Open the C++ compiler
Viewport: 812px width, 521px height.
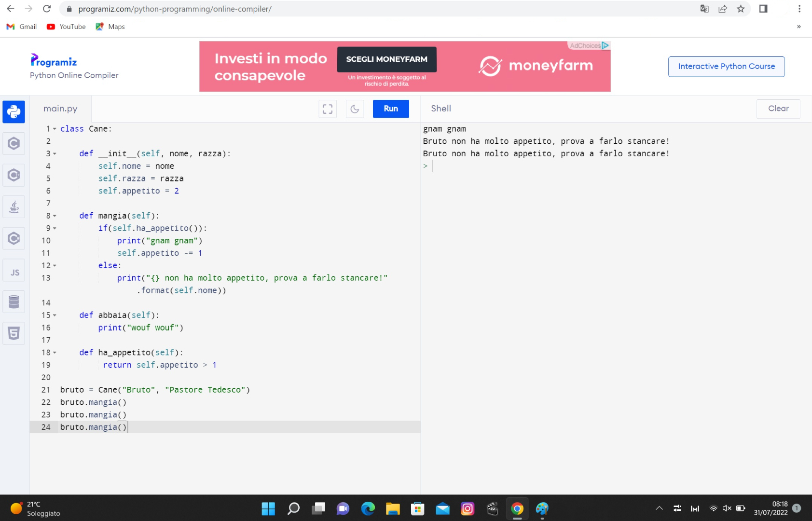(x=14, y=175)
